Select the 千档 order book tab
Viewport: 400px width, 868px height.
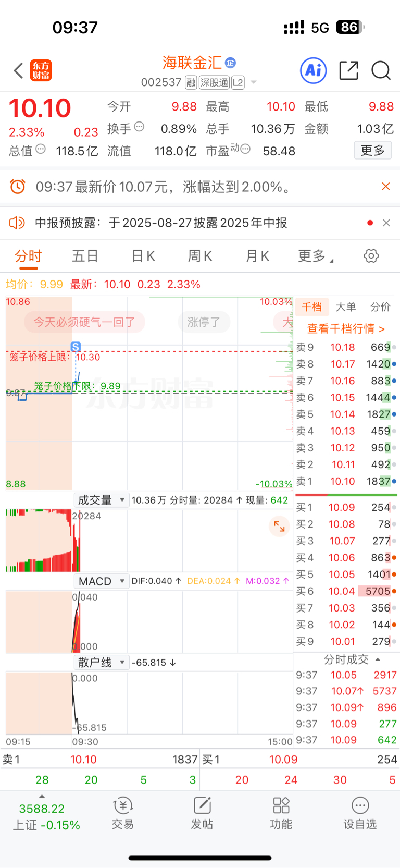tap(312, 307)
